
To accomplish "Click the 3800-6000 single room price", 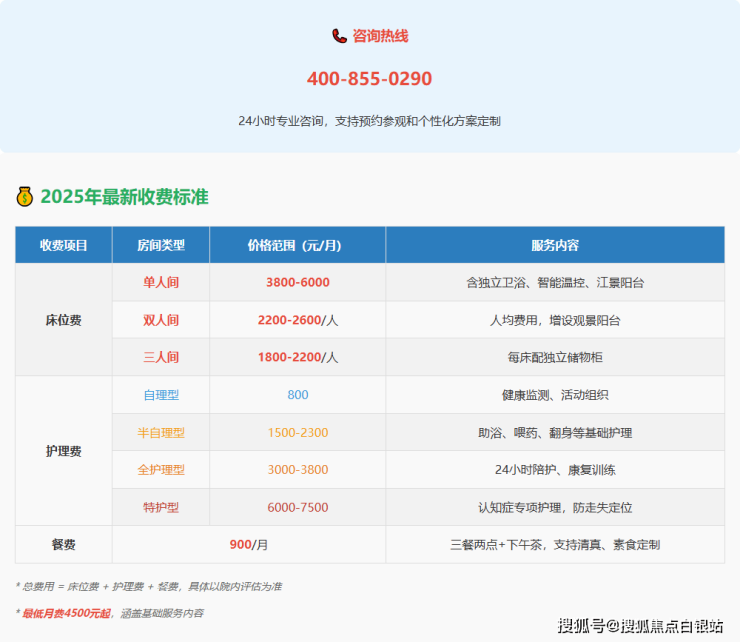I will (297, 283).
